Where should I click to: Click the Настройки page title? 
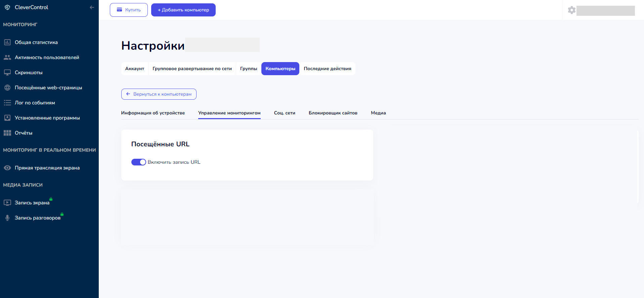[153, 45]
